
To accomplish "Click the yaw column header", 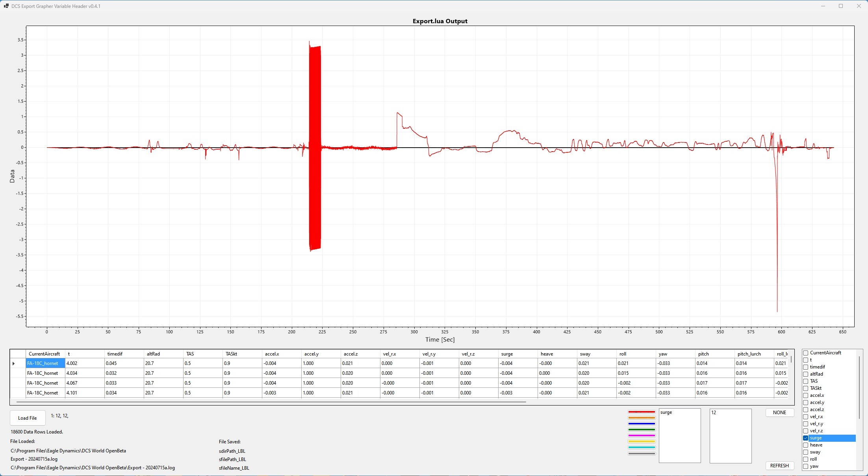I will click(675, 354).
